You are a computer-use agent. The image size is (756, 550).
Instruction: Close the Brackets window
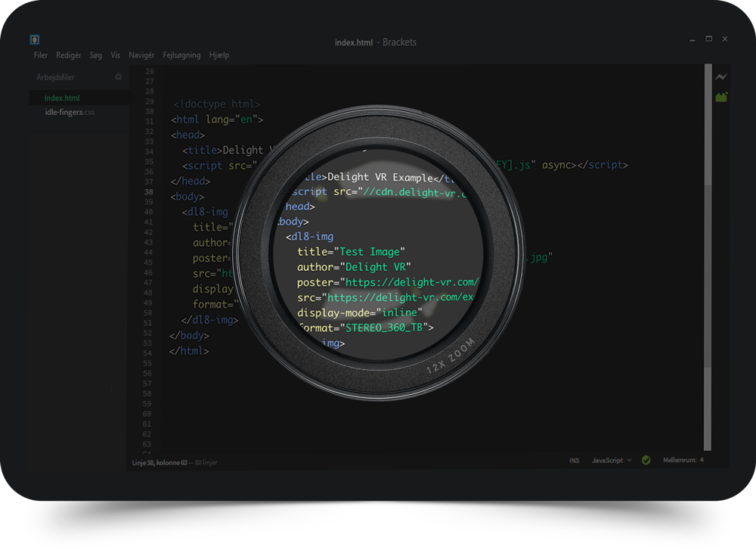725,39
